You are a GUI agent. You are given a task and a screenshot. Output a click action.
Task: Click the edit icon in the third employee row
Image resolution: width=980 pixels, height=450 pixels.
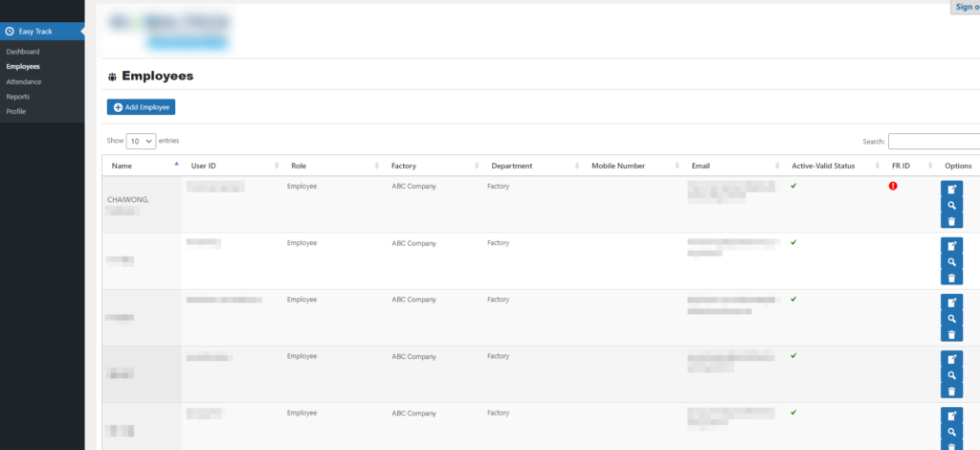click(951, 303)
